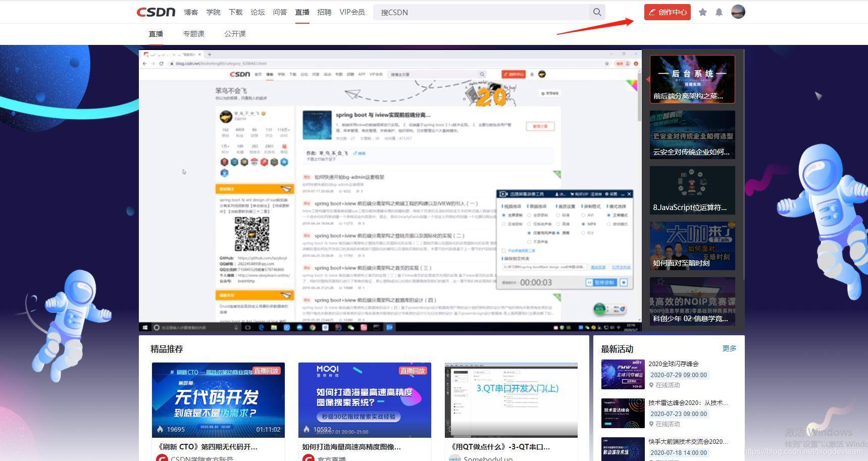Open the notification bell icon
The width and height of the screenshot is (868, 461).
pos(719,12)
